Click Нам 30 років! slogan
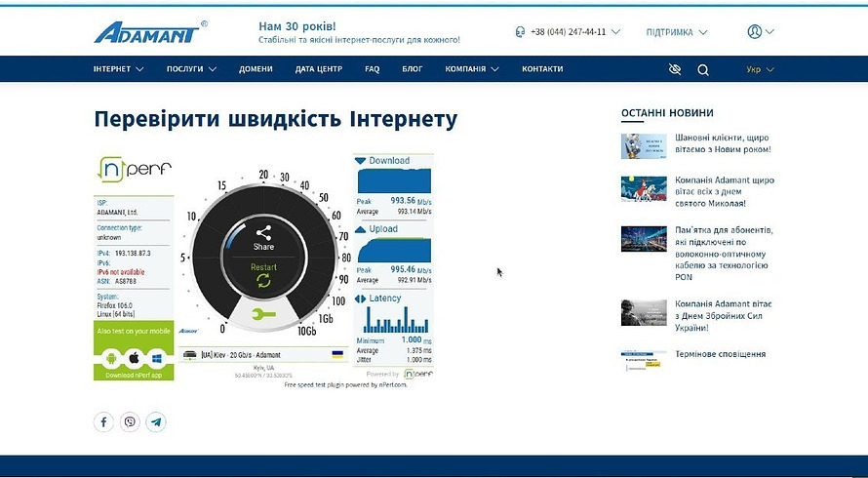 click(297, 26)
